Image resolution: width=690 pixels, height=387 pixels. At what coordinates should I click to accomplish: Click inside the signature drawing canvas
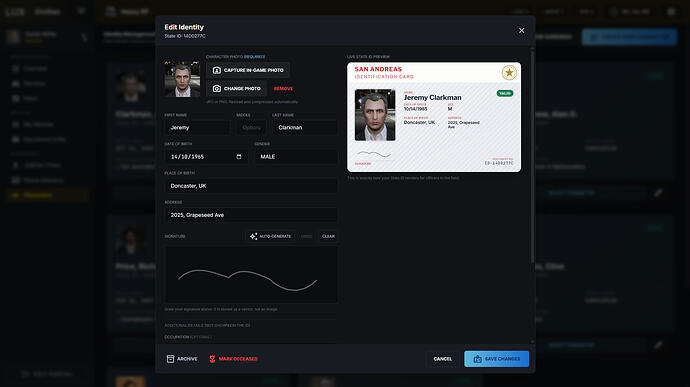[x=251, y=274]
